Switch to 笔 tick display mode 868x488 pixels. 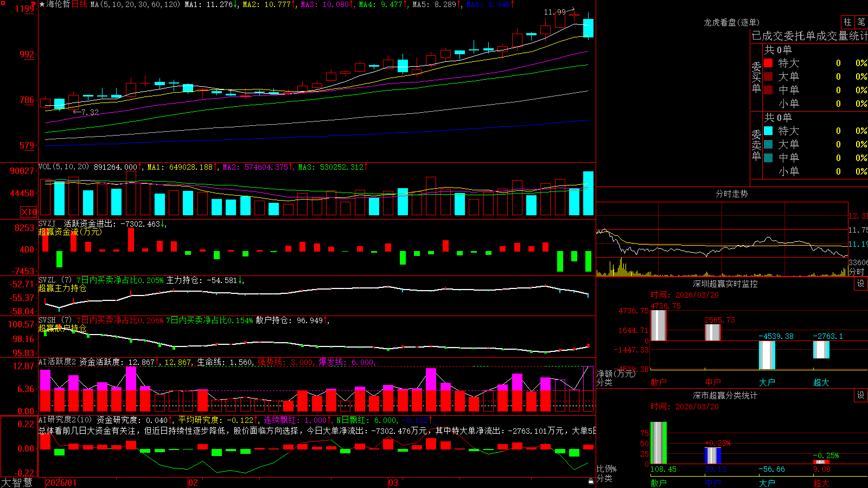[x=861, y=22]
